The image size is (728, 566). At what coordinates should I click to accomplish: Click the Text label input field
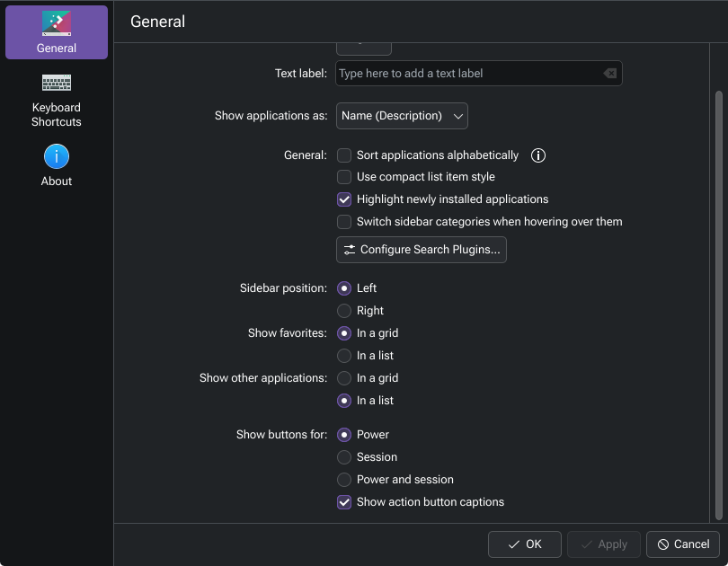(x=467, y=74)
